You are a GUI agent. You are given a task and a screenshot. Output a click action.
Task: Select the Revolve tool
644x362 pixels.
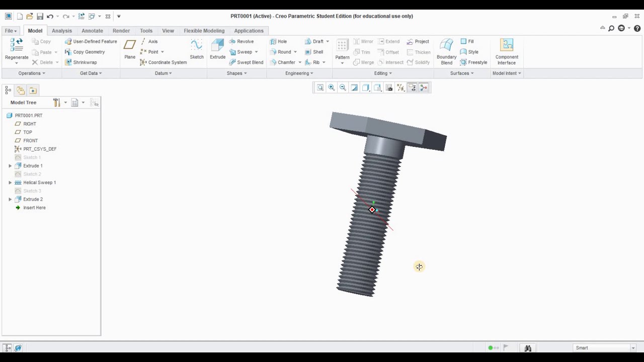(x=241, y=41)
